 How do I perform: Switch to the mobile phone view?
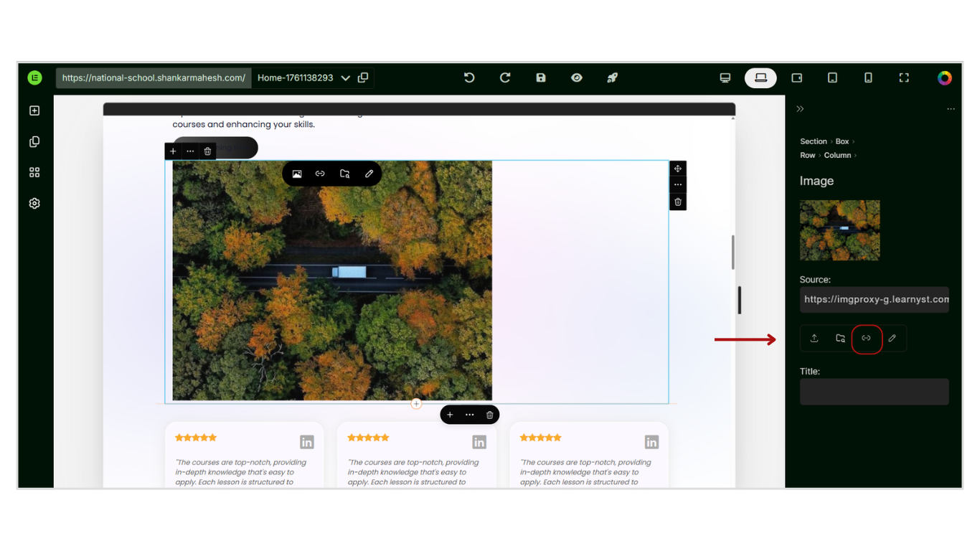point(868,77)
